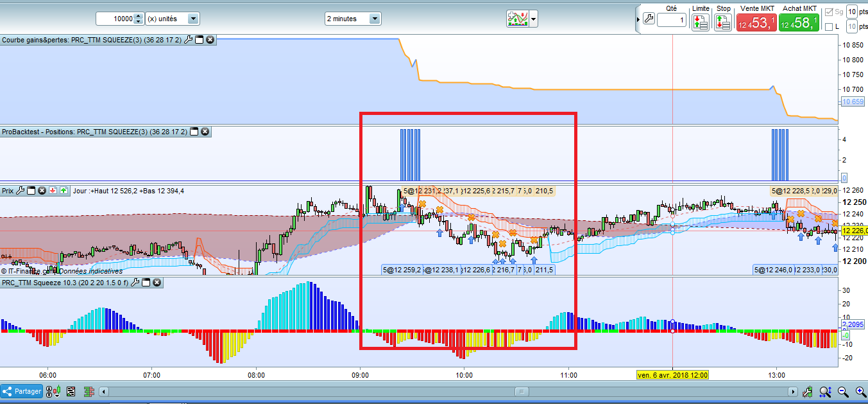The image size is (868, 404).
Task: Click the list icon in bottom toolbar
Action: [x=71, y=391]
